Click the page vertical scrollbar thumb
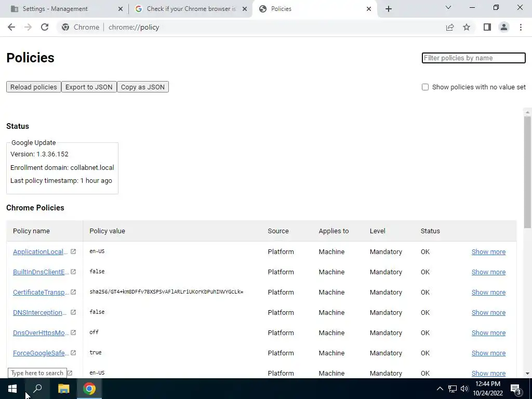This screenshot has width=532, height=399. tap(527, 171)
